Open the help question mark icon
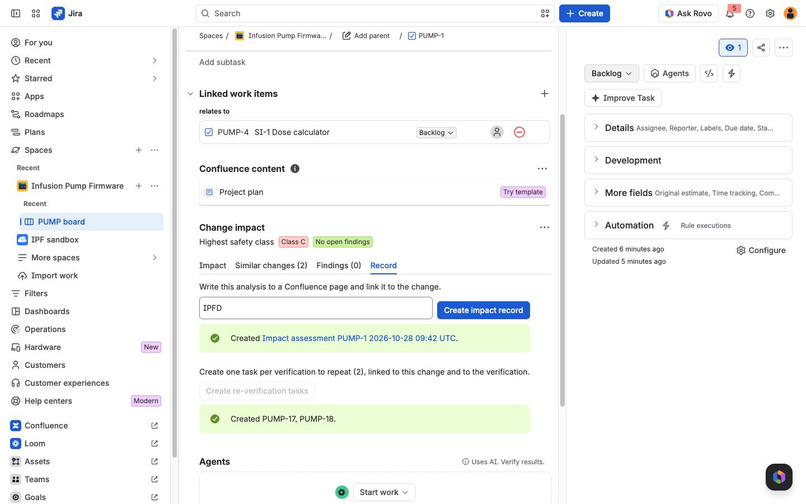806x504 pixels. pyautogui.click(x=750, y=13)
